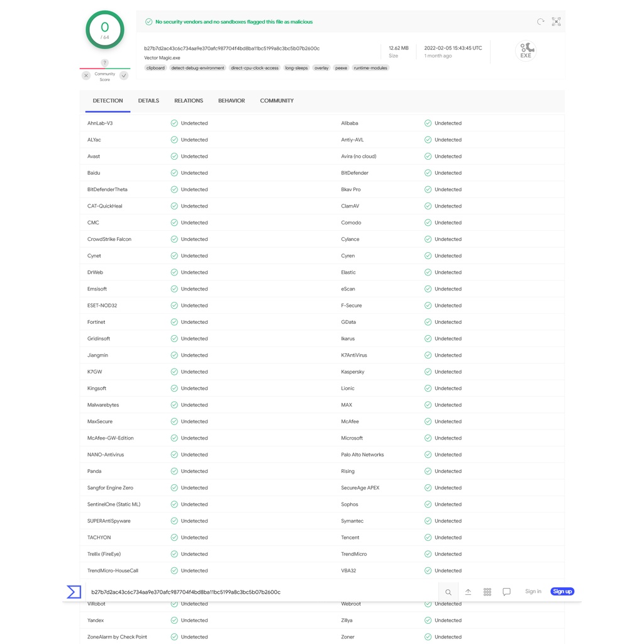
Task: Click the Kaspersky vendor name
Action: (x=353, y=372)
